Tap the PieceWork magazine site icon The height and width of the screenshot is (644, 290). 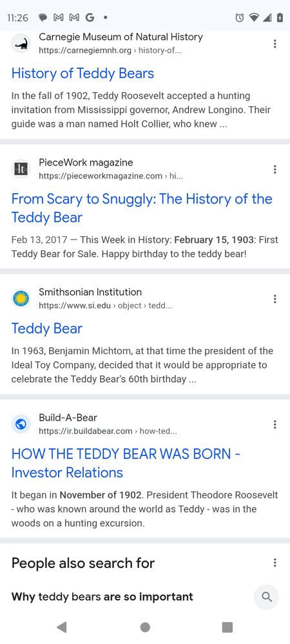point(21,169)
